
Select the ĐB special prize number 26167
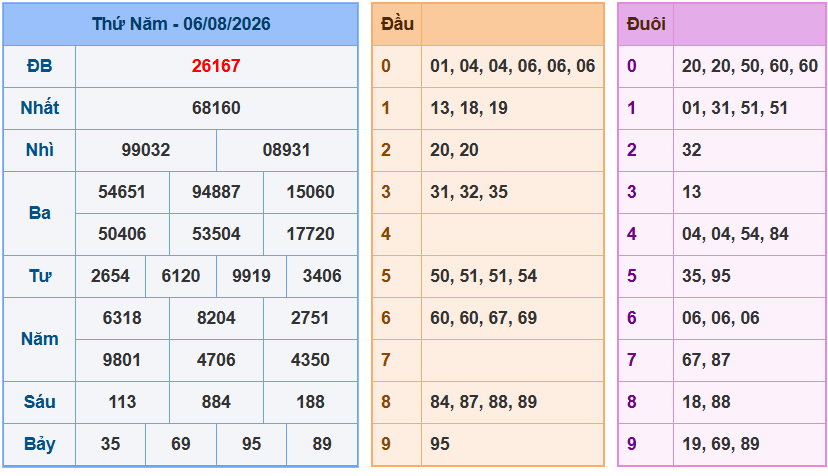click(x=216, y=66)
